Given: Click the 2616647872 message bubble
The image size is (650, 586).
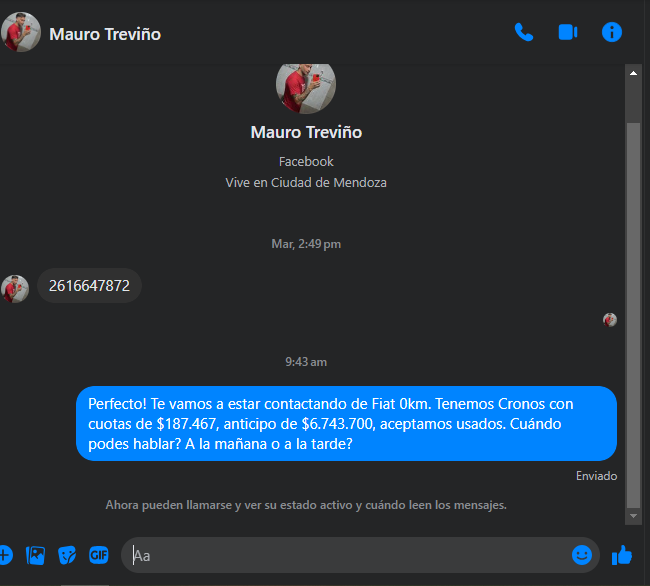Looking at the screenshot, I should point(90,286).
